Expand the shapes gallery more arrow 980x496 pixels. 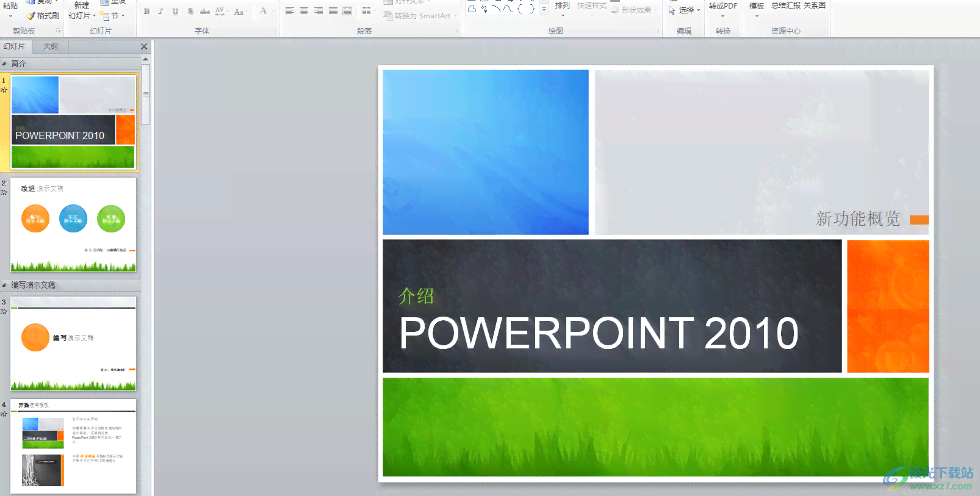(544, 10)
